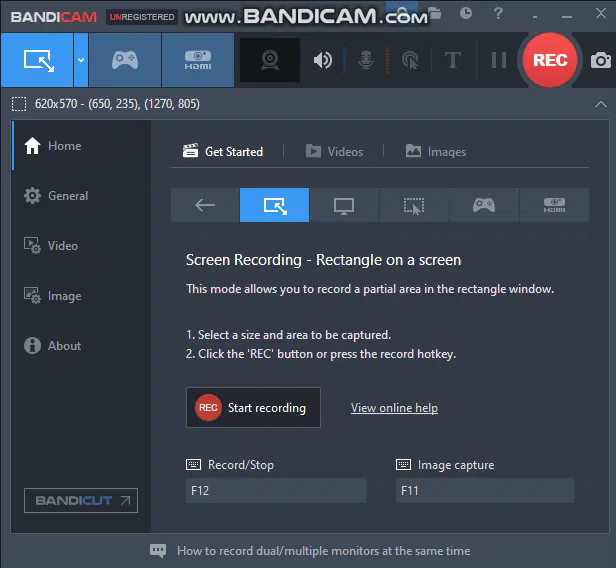The width and height of the screenshot is (616, 568).
Task: Click the pause recording button
Action: (x=499, y=60)
